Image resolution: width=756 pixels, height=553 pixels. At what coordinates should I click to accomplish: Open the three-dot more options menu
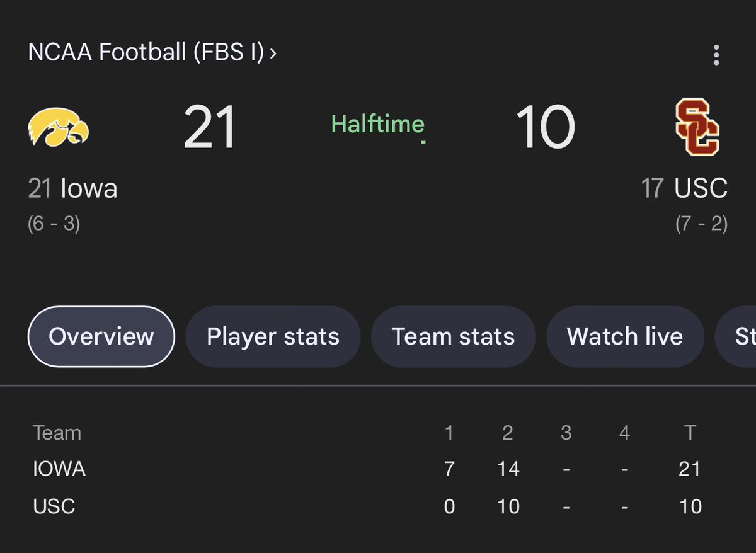(x=716, y=55)
